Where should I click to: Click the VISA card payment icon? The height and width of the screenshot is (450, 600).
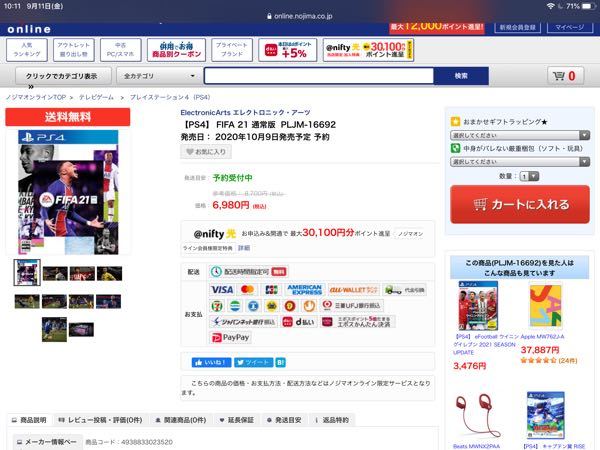pyautogui.click(x=222, y=289)
